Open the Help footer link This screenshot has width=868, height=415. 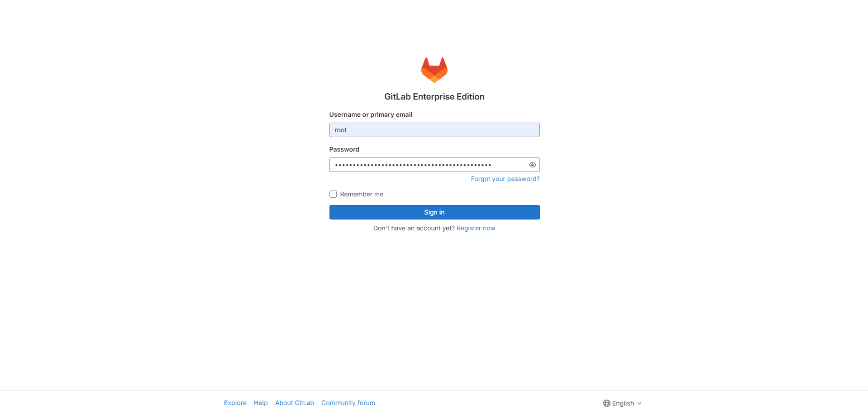261,403
